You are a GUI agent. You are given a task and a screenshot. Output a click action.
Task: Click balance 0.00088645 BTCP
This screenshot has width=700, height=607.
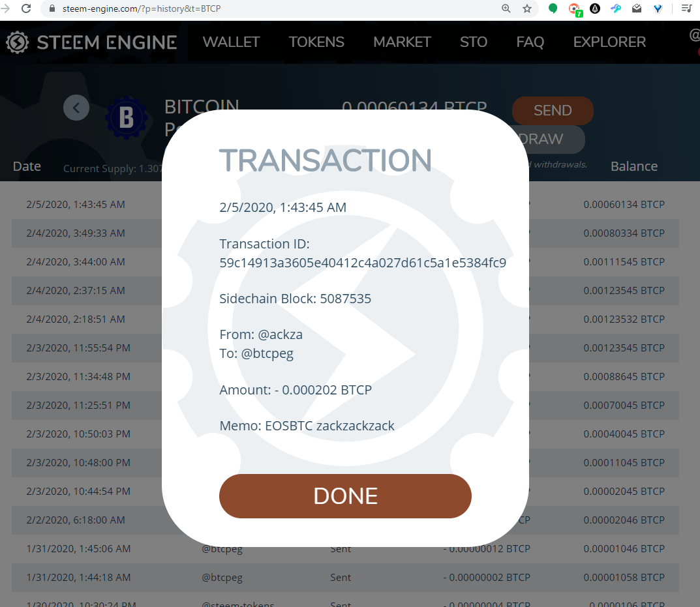click(x=624, y=376)
